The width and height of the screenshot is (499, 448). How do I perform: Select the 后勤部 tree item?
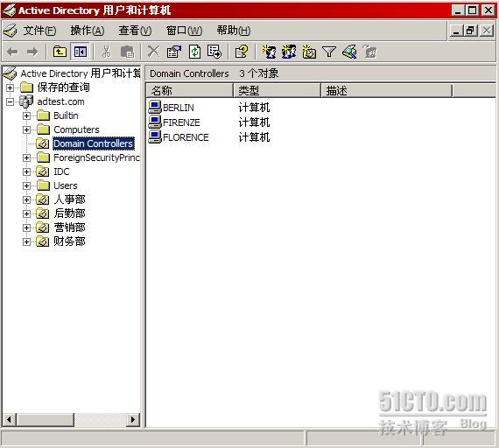pos(69,213)
